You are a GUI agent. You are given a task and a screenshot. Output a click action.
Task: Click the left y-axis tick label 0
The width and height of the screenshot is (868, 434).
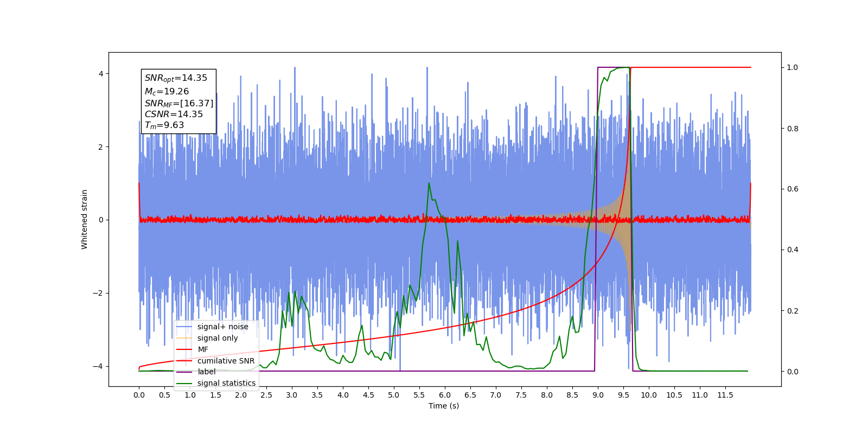(x=100, y=220)
